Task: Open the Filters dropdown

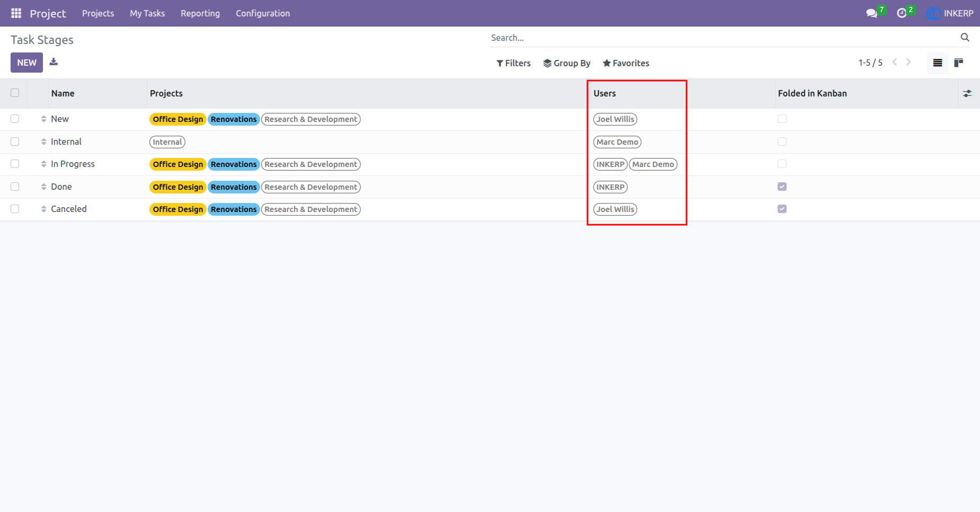Action: (513, 63)
